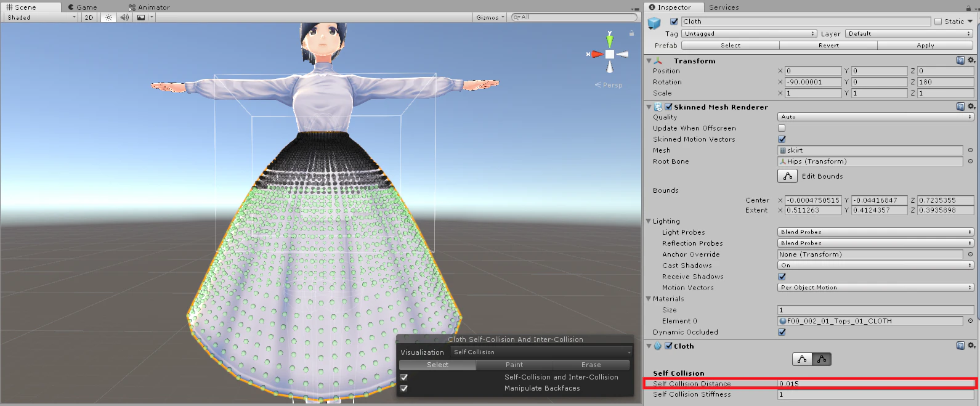Viewport: 980px width, 406px height.
Task: Collapse the Materials section
Action: click(x=649, y=299)
